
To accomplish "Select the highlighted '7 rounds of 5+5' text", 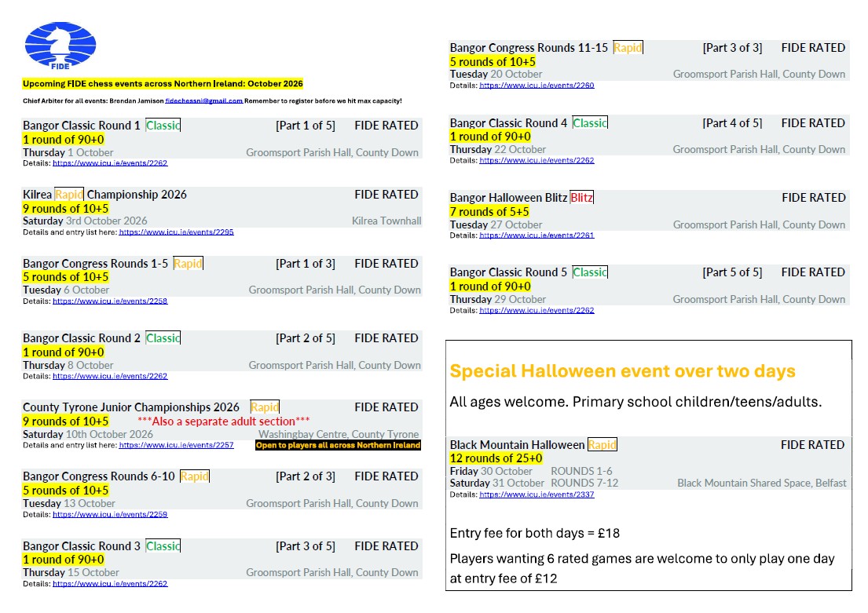I will click(489, 211).
